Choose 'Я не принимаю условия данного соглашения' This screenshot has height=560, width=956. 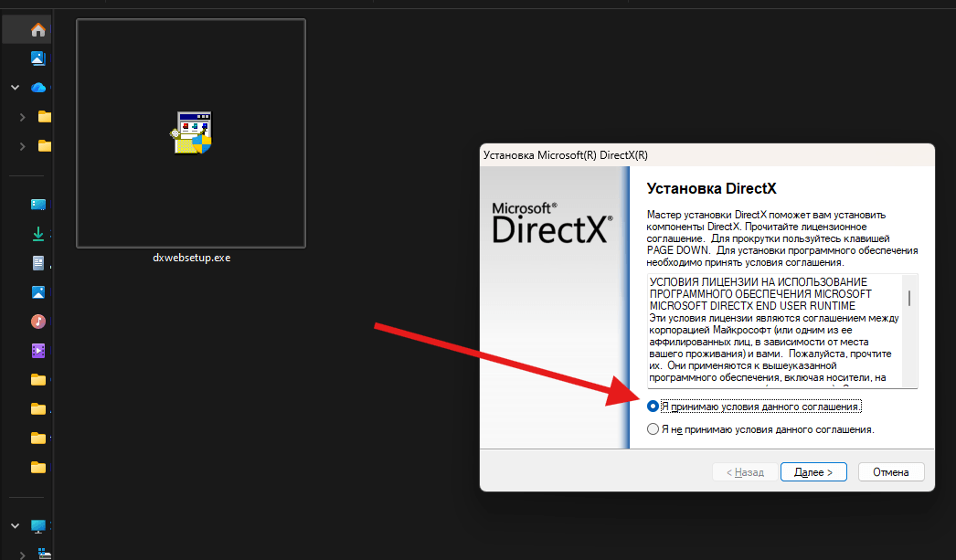click(653, 429)
